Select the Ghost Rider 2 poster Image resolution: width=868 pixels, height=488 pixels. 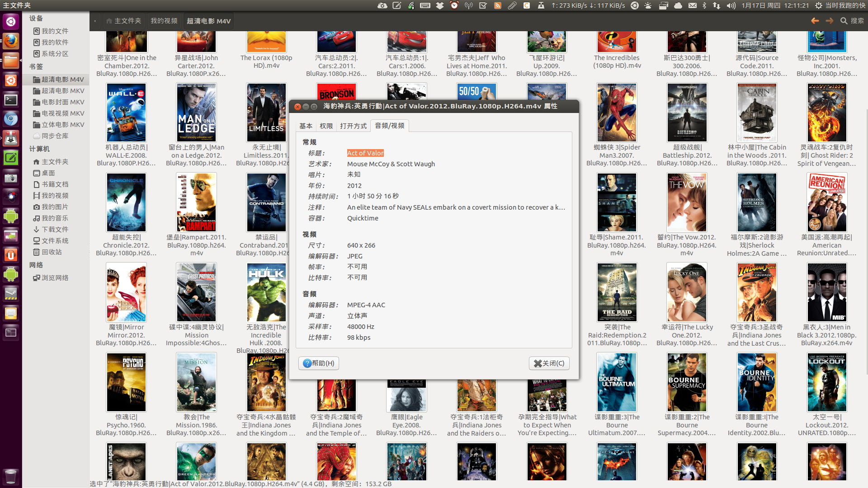point(827,113)
